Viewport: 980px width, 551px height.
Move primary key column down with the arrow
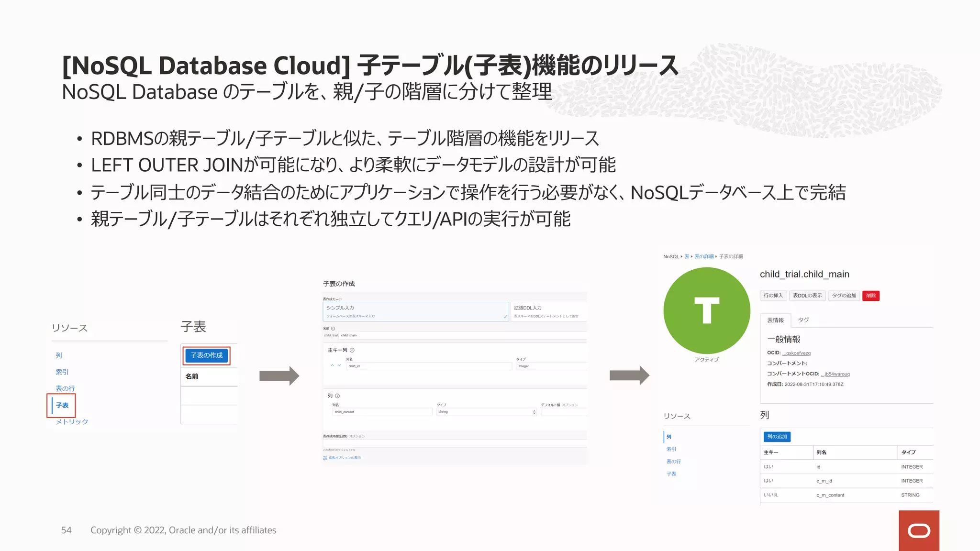339,366
